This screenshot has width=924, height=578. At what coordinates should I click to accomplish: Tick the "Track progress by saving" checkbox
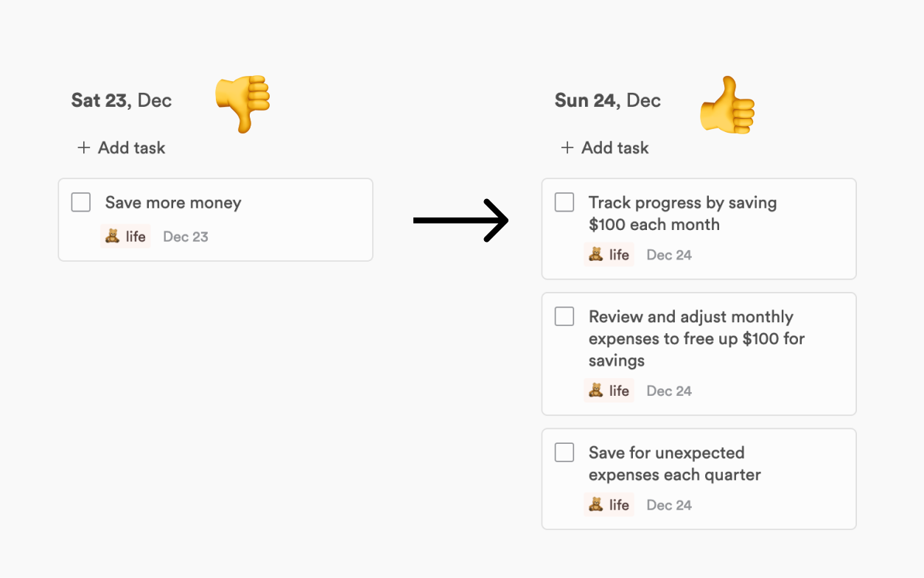click(564, 202)
